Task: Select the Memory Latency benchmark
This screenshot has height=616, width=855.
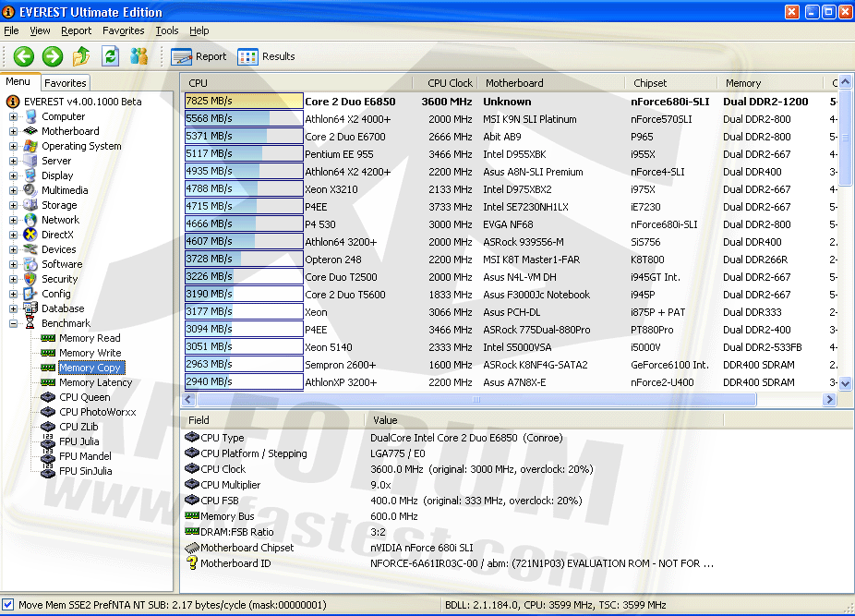Action: (95, 382)
